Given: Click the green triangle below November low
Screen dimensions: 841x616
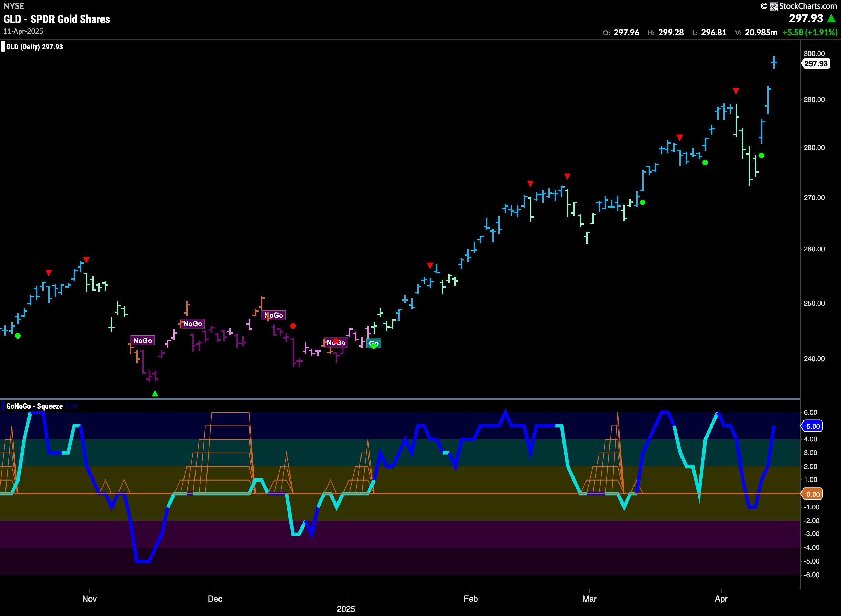Looking at the screenshot, I should [155, 393].
